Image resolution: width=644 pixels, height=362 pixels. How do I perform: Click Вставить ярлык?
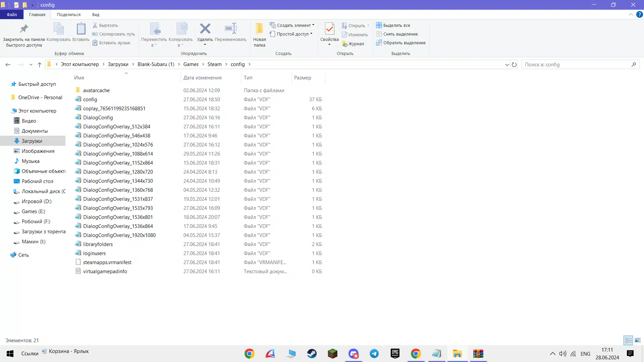pyautogui.click(x=111, y=43)
